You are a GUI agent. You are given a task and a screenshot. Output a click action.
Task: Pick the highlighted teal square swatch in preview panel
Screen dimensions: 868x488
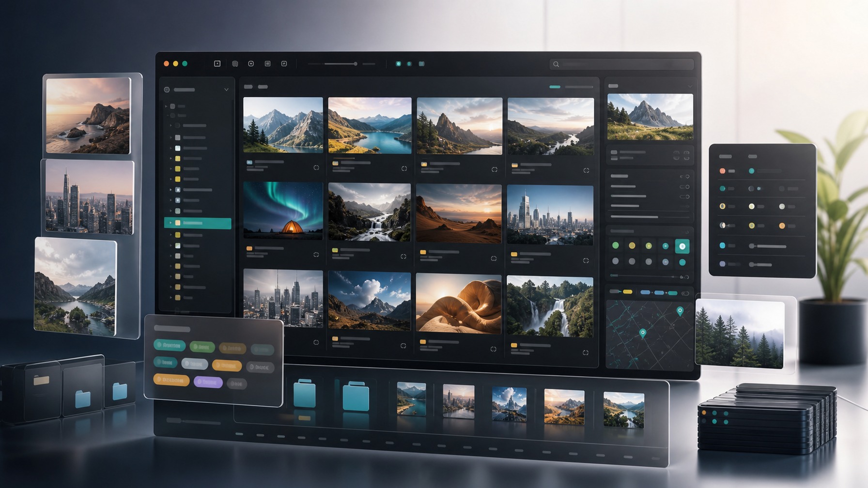(682, 246)
